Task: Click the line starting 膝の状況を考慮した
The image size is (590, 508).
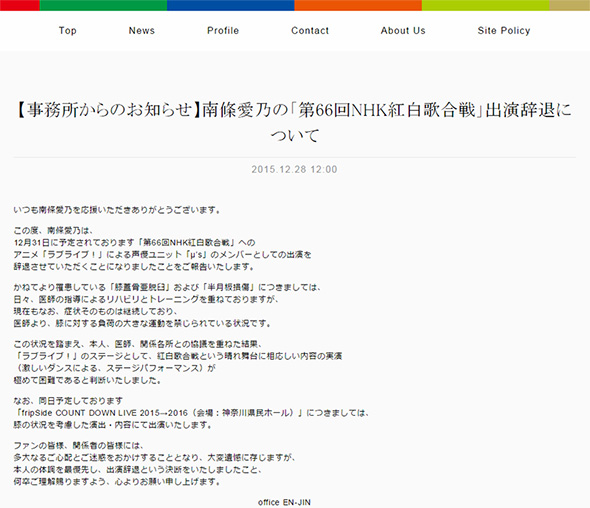Action: click(x=113, y=425)
